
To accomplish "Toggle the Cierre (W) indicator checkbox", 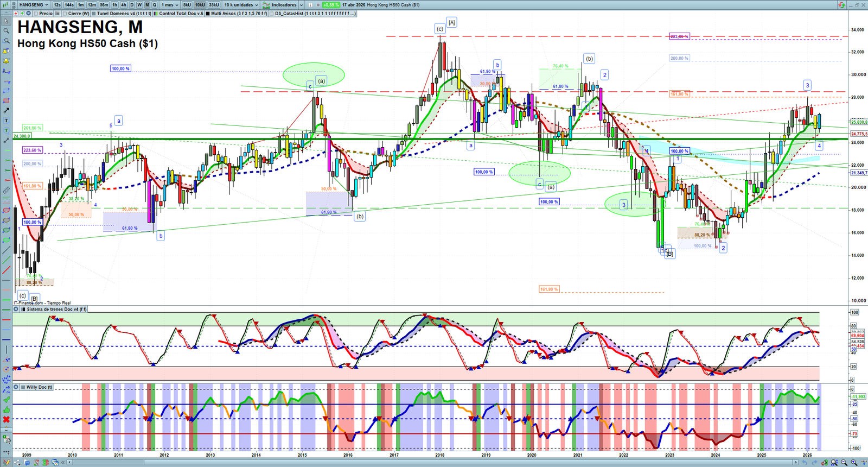I will click(x=65, y=14).
